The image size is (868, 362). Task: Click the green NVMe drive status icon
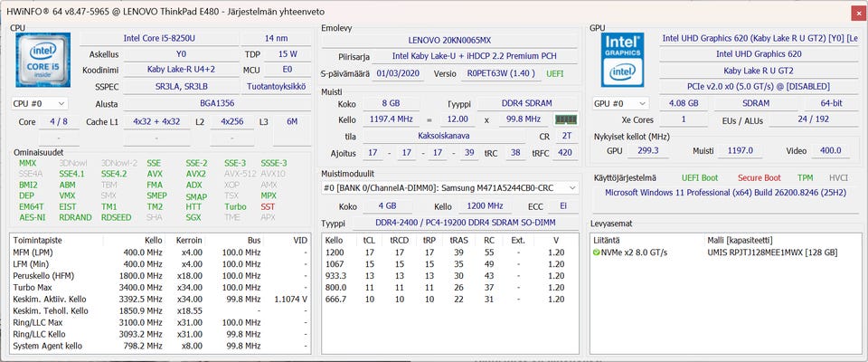click(x=596, y=252)
